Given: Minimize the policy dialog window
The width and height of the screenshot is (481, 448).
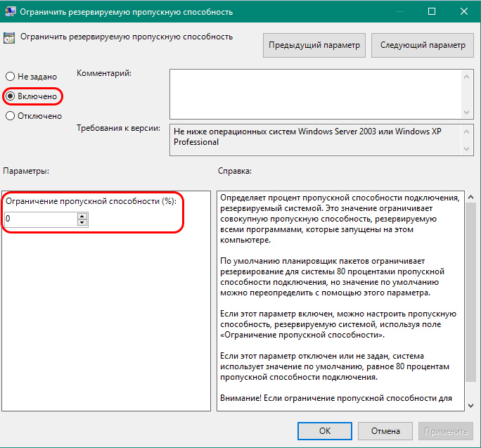Looking at the screenshot, I should (399, 12).
